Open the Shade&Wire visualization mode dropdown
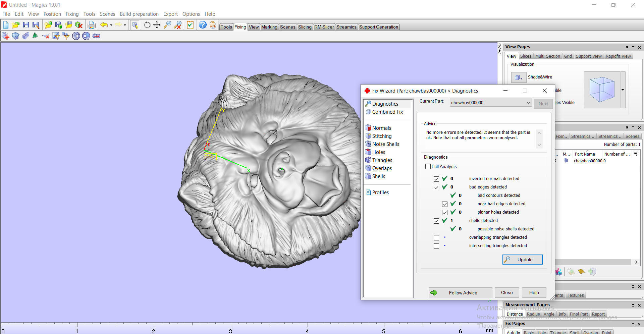This screenshot has width=644, height=334. pyautogui.click(x=519, y=77)
